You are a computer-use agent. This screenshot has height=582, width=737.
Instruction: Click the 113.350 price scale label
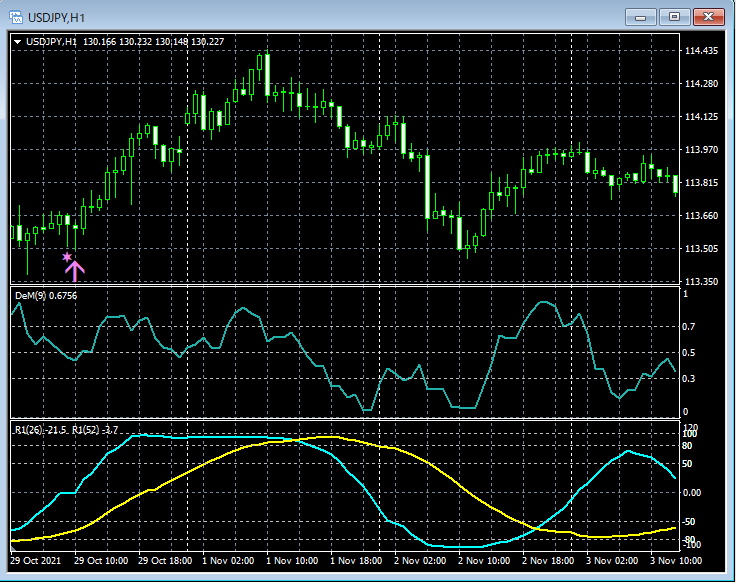pos(700,282)
